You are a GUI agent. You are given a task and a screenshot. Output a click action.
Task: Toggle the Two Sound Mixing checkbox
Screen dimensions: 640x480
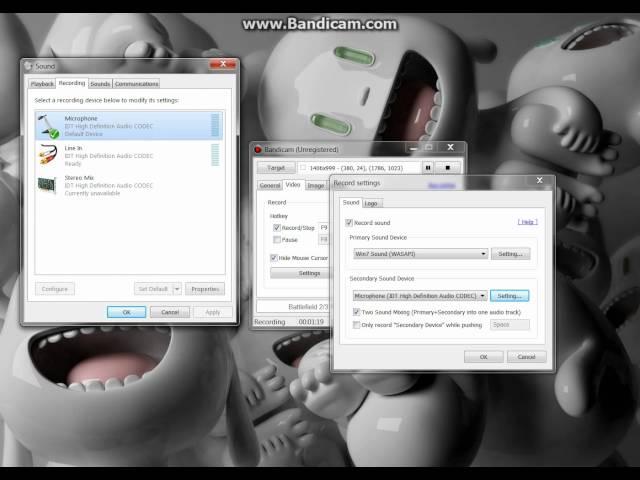(x=356, y=312)
